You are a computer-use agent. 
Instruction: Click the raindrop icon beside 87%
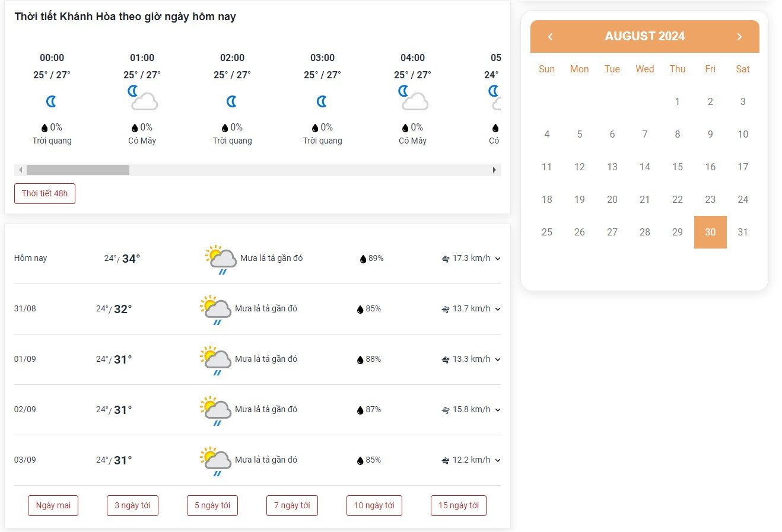[x=360, y=410]
